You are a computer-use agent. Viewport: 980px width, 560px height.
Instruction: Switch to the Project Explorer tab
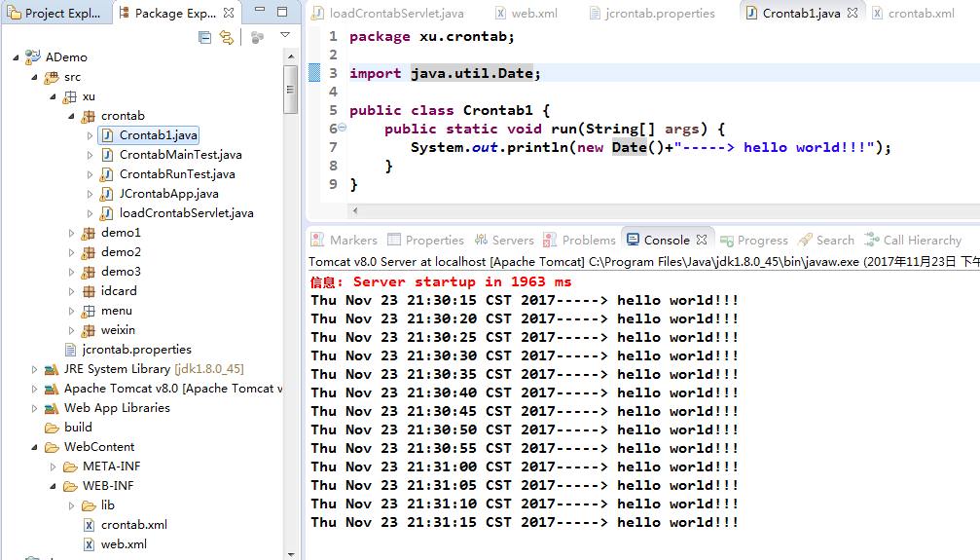pos(54,13)
